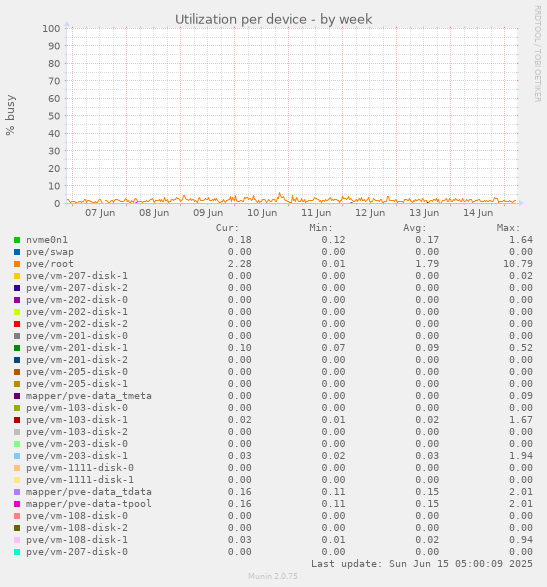Image resolution: width=547 pixels, height=587 pixels.
Task: Click pve/root max value 10.79
Action: 518,264
